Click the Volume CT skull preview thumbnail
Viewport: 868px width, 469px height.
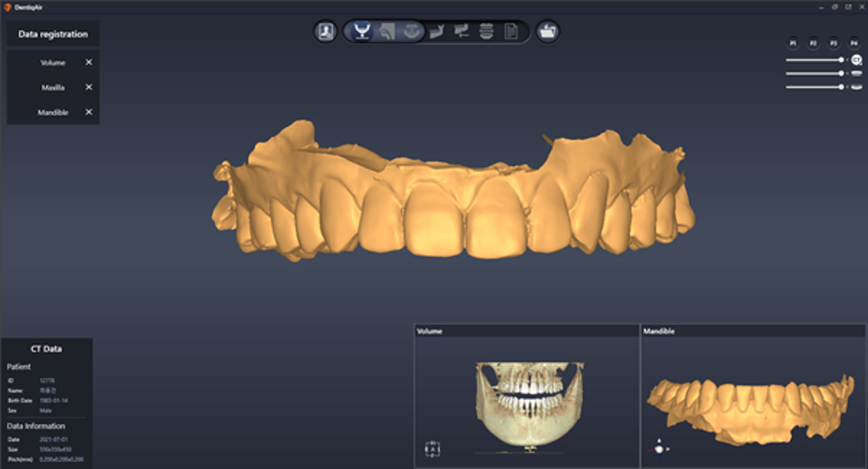pos(527,406)
